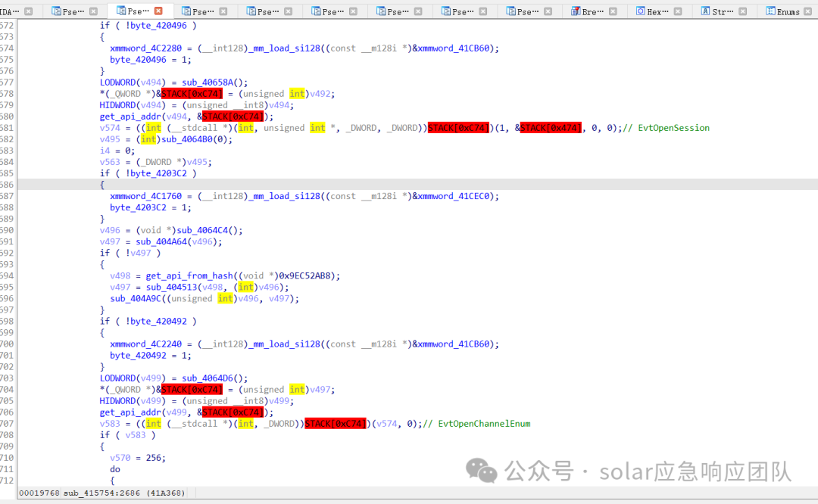
Task: Close the Hex… tab
Action: tap(678, 11)
